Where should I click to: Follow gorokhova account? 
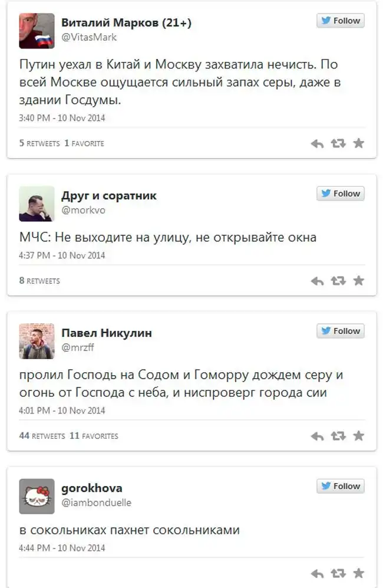point(341,486)
